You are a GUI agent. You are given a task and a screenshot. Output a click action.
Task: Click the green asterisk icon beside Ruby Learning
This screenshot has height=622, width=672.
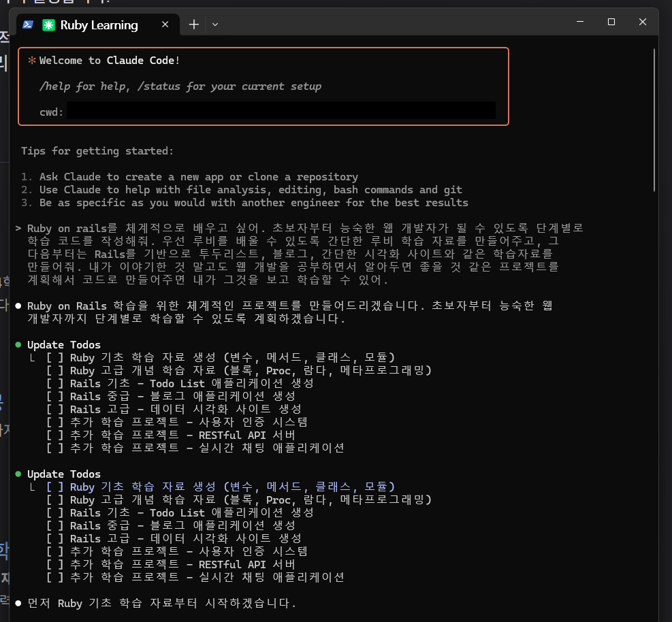(48, 25)
